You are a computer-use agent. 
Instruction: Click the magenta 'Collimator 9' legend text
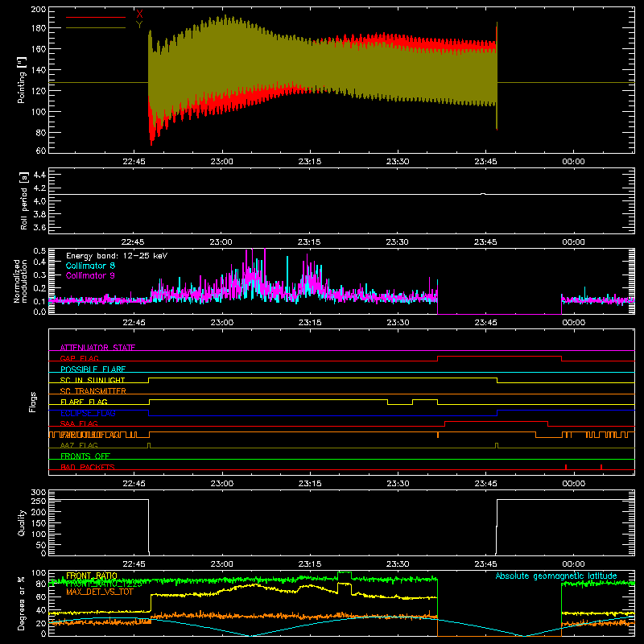(90, 275)
